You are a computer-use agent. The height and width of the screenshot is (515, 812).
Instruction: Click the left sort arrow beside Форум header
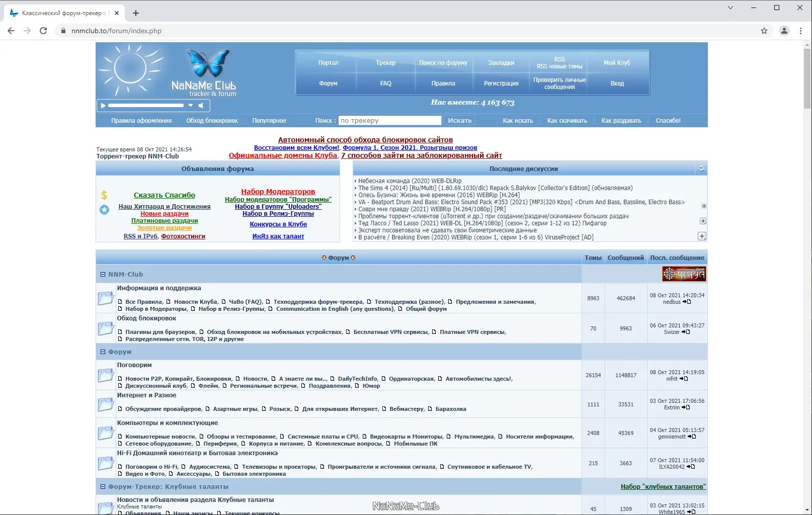click(324, 258)
